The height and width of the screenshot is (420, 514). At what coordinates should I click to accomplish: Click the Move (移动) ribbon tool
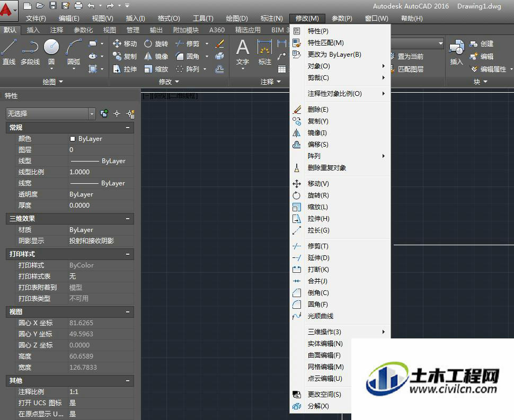point(125,43)
